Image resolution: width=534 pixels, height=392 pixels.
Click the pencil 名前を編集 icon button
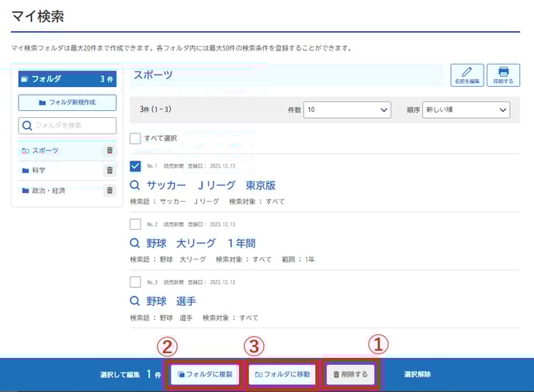pos(466,75)
